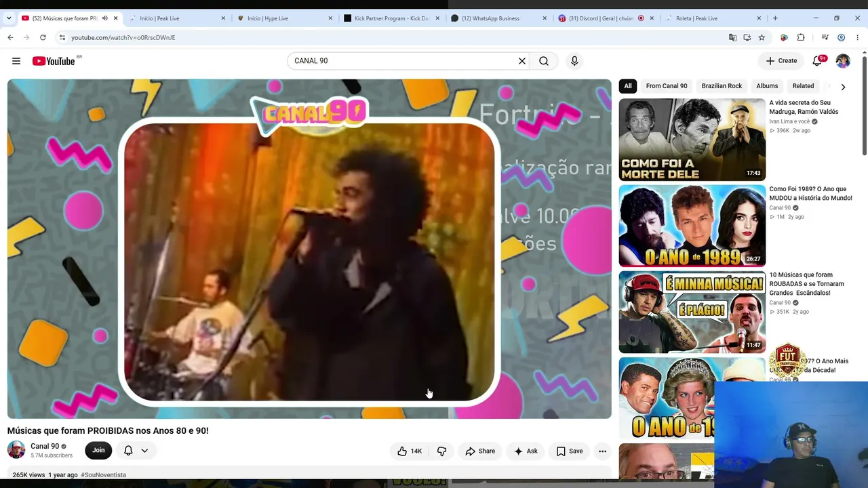Go back in browser history

click(x=10, y=37)
